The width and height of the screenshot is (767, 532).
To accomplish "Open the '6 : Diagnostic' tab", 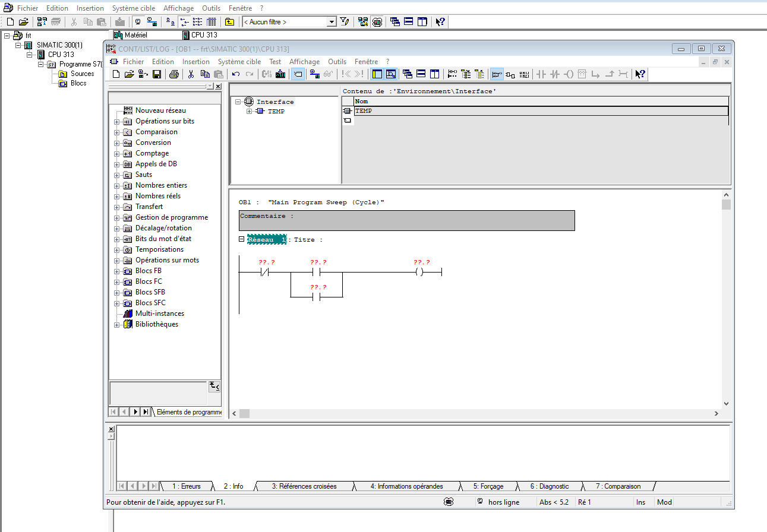I will click(550, 486).
